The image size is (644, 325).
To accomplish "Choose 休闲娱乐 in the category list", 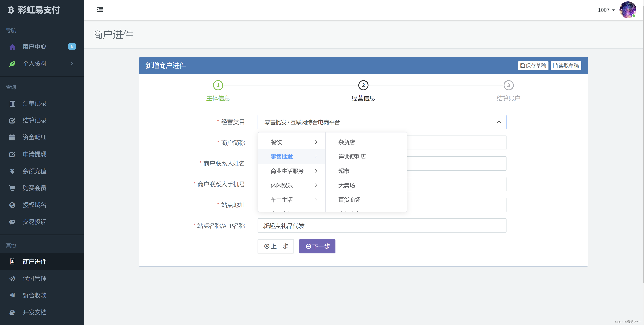I will [281, 185].
